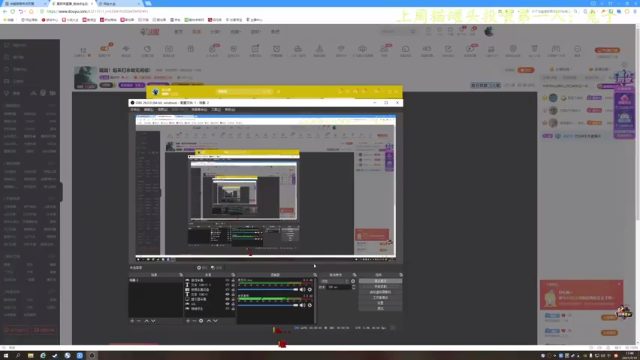The height and width of the screenshot is (360, 640).
Task: Lock the display capture source
Action: 233,299
